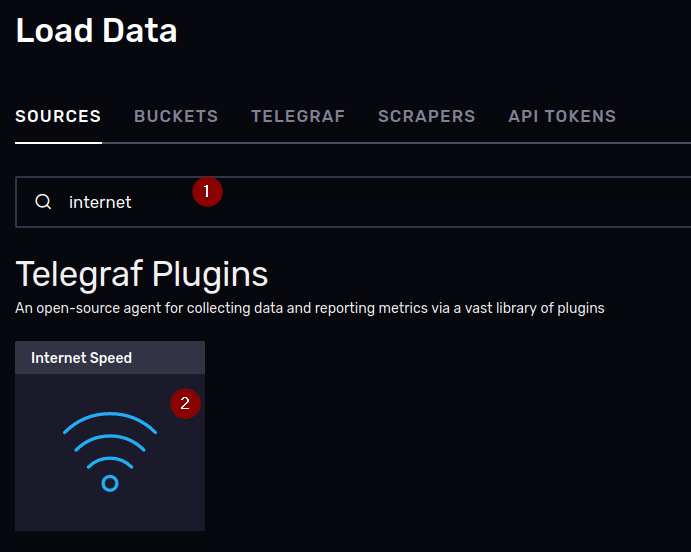Click the empty area of the search bar

pyautogui.click(x=441, y=202)
